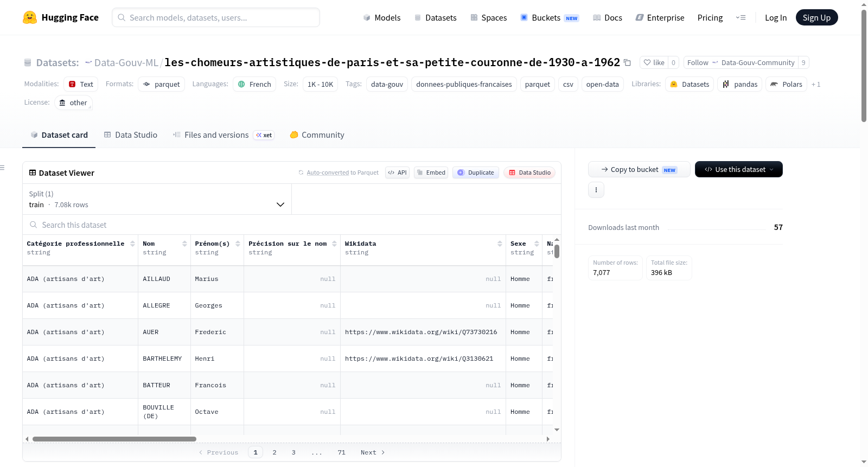Open Enterprise in the top navigation
Viewport: 868px width, 467px height.
tap(660, 17)
